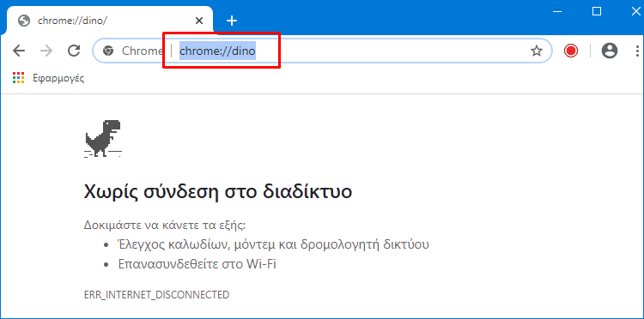Click the Chrome label in the omnibox
Image resolution: width=644 pixels, height=319 pixels.
[143, 51]
